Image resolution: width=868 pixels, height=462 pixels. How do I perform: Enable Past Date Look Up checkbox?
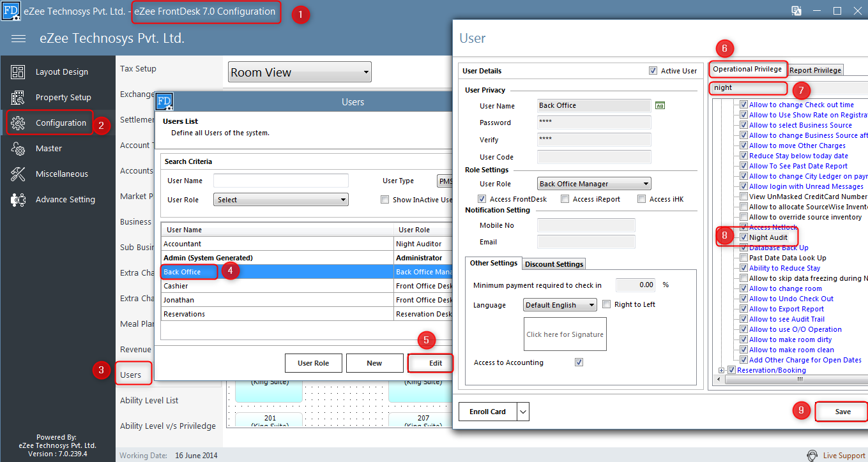(744, 258)
